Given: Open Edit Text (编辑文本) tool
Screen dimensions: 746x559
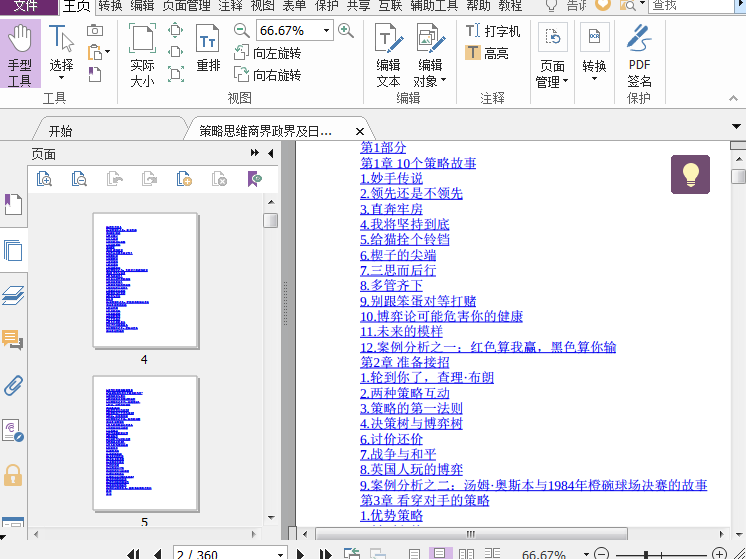Looking at the screenshot, I should [388, 55].
